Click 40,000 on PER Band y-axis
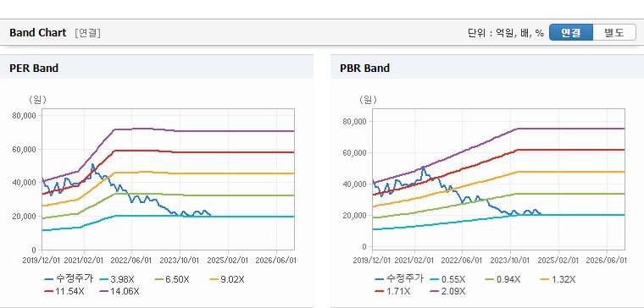The height and width of the screenshot is (308, 644). tap(25, 183)
